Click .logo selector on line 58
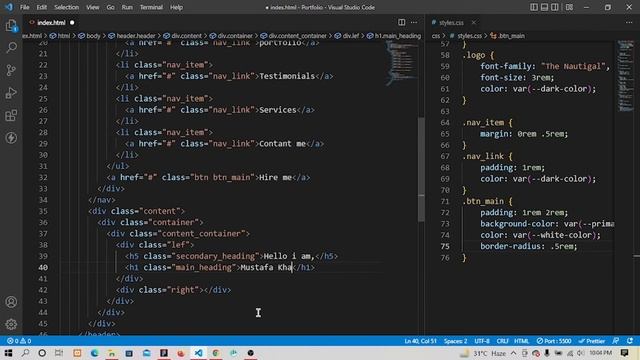The width and height of the screenshot is (640, 360). [x=474, y=55]
